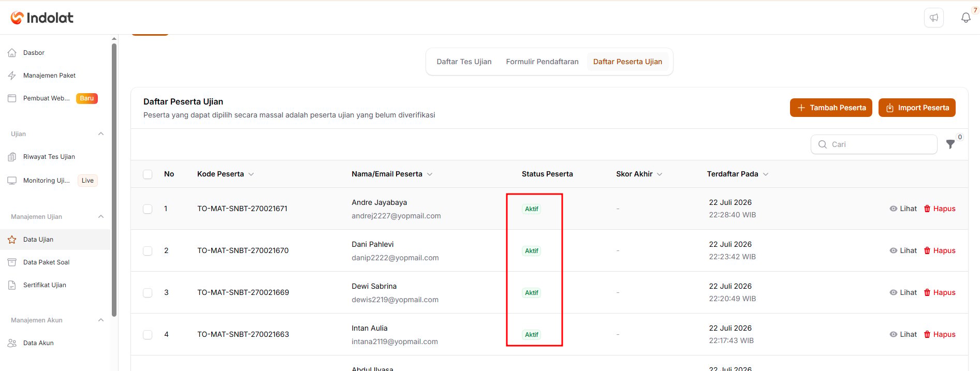
Task: View Intan Aulia via eye icon
Action: click(894, 334)
